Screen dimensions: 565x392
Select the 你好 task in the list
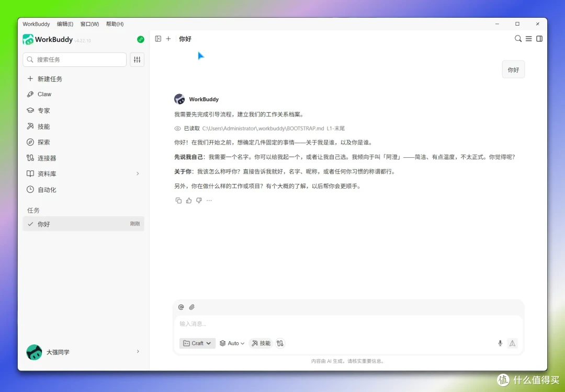click(x=84, y=224)
